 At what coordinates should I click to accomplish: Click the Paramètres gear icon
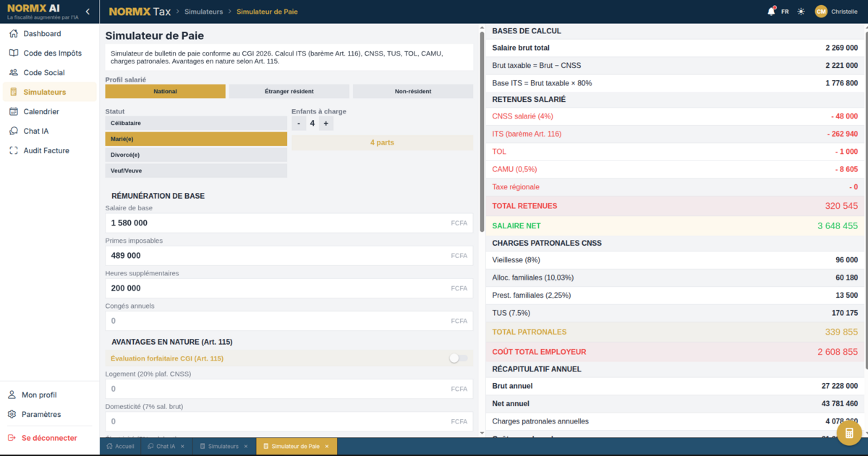(x=12, y=415)
